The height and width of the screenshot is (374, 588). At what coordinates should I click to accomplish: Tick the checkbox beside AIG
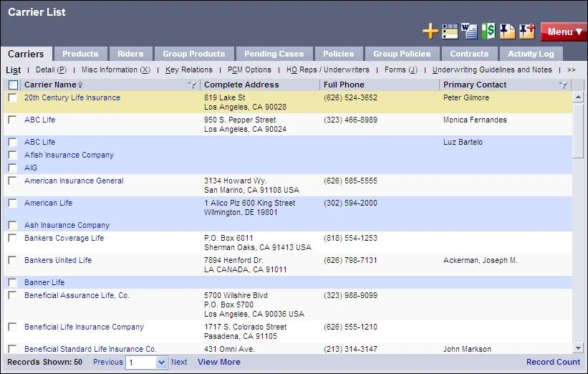coord(12,168)
